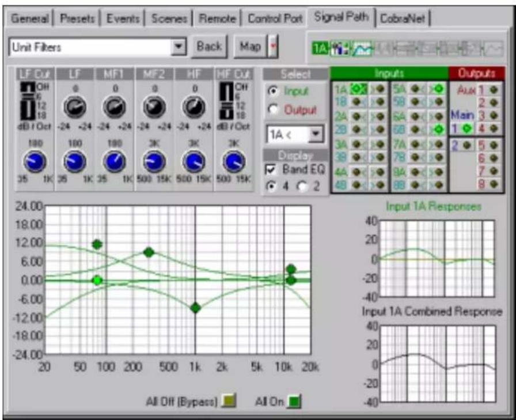Select the 1A < input indicator

point(358,89)
